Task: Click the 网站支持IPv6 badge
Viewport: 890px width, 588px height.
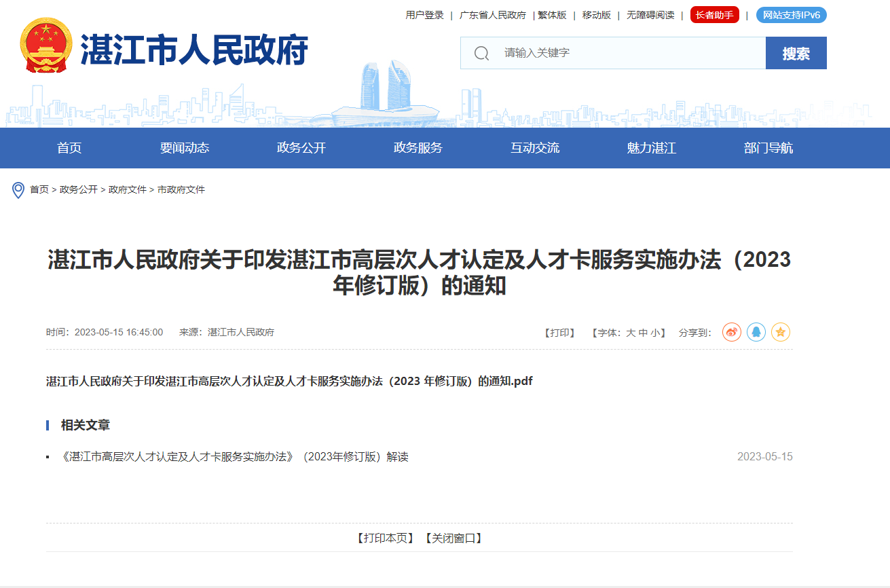Action: [x=791, y=14]
